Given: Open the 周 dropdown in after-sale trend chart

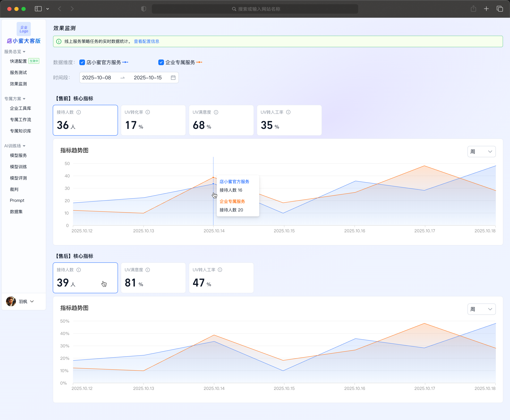Looking at the screenshot, I should click(481, 309).
